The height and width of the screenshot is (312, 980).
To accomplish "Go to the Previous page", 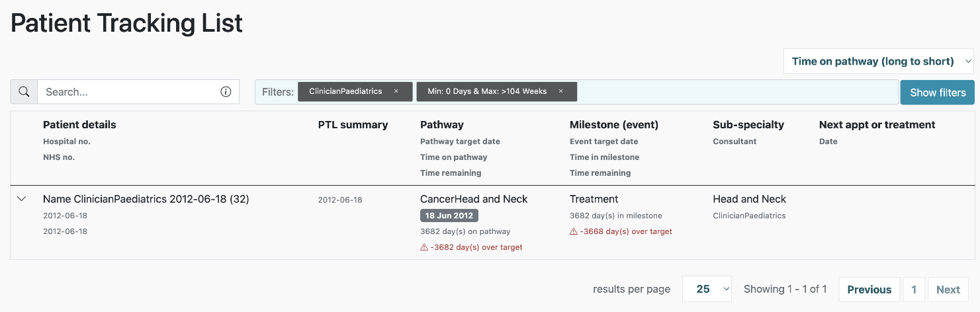I will [869, 290].
